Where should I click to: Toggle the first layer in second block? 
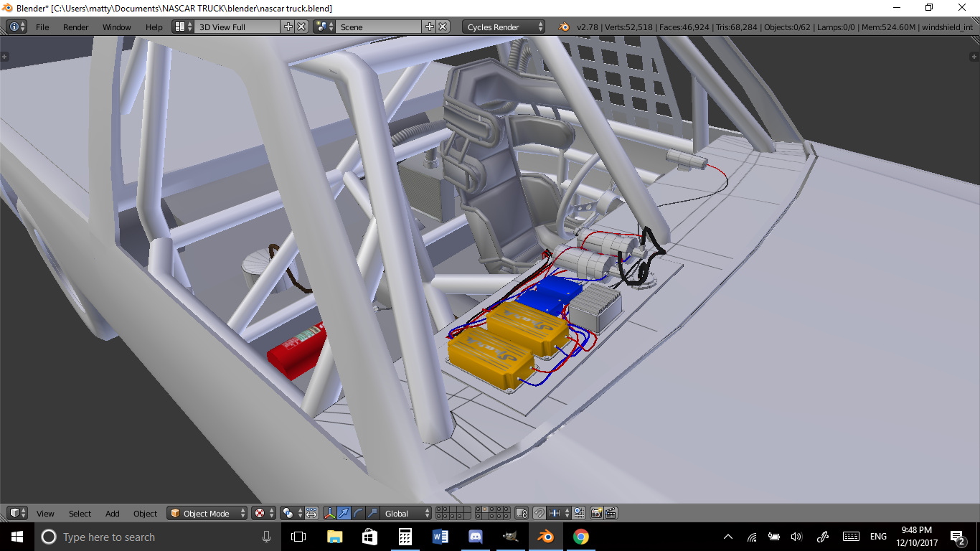[479, 510]
